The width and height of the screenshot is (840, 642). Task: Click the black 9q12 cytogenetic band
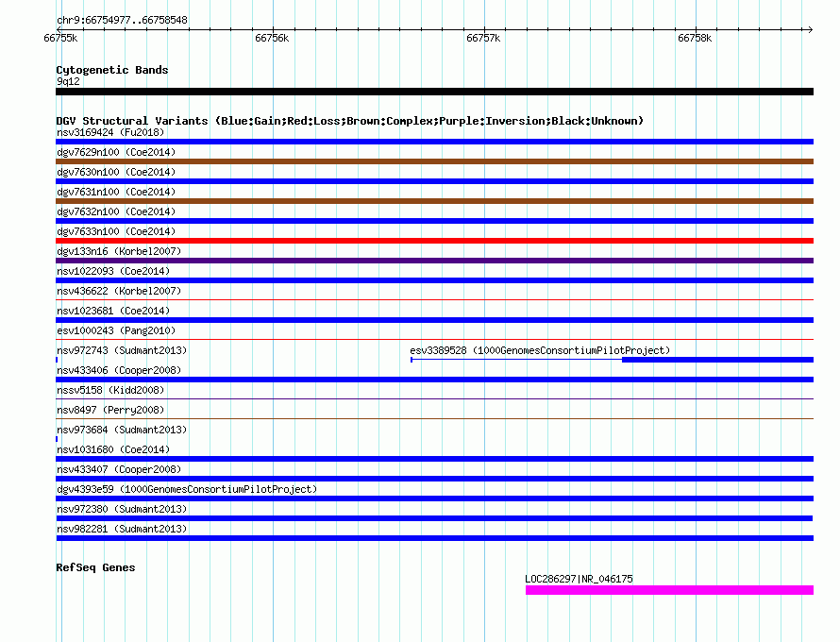434,92
